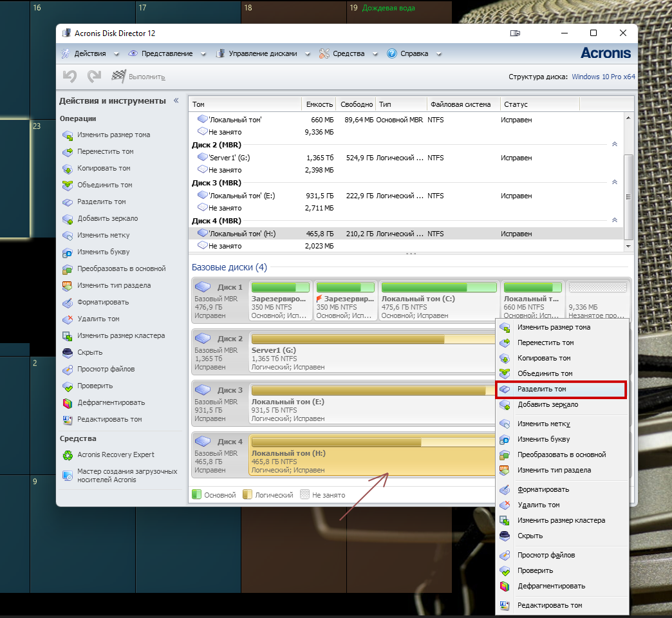Viewport: 672px width, 618px height.
Task: Click 'Преобразовать в основной' icon in sidebar
Action: tap(68, 268)
